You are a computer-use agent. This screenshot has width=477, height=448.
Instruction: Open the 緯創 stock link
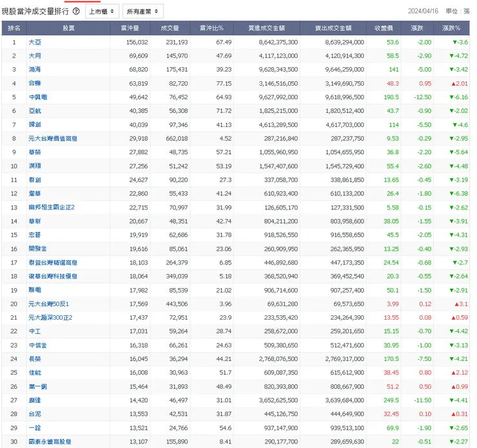(x=35, y=124)
